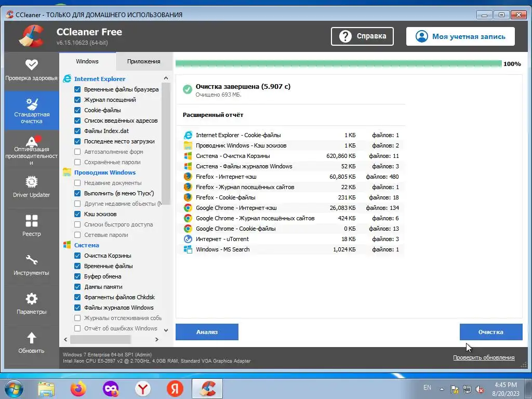532x399 pixels.
Task: Click the options list scroll-down arrow
Action: pos(166,330)
